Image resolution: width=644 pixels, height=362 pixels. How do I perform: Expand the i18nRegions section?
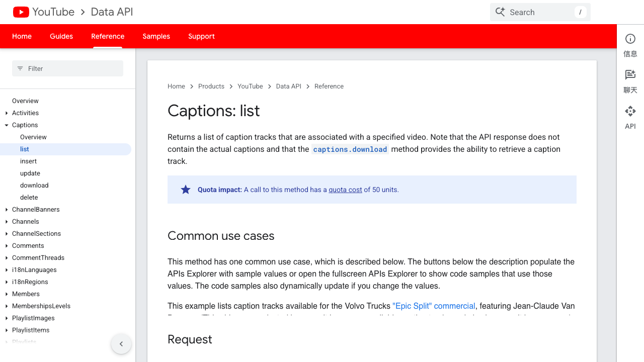click(x=7, y=282)
